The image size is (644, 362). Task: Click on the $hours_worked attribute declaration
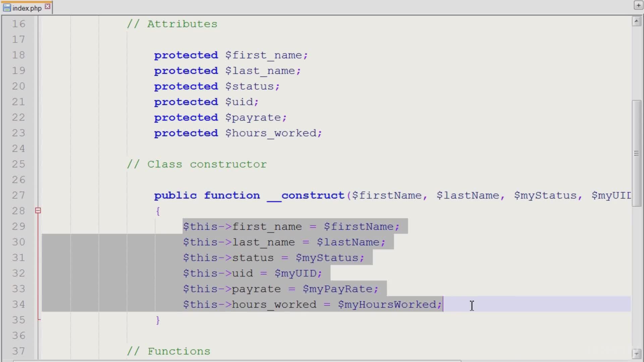[x=273, y=133]
